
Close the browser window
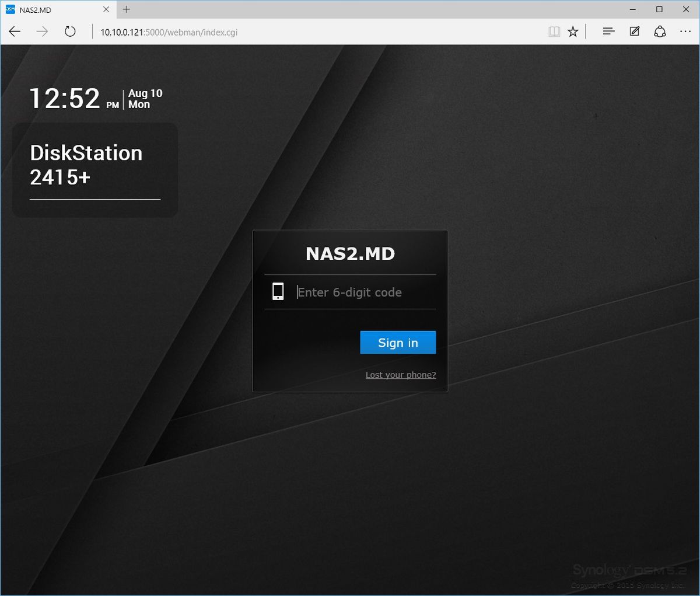(686, 9)
